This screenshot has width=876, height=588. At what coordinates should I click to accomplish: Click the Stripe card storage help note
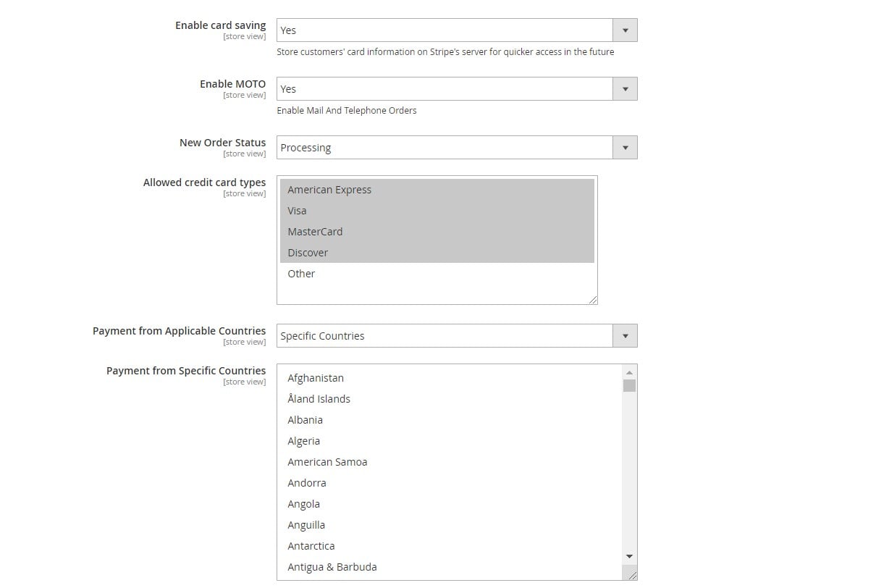click(445, 52)
